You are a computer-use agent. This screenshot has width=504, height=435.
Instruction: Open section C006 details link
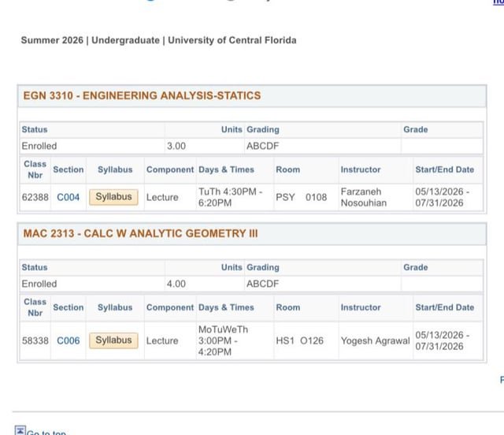click(x=69, y=340)
